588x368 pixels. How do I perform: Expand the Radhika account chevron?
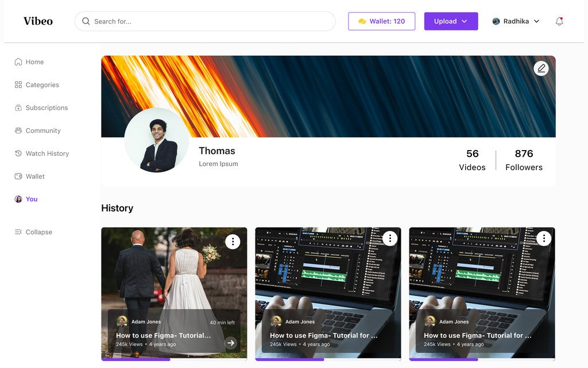point(537,21)
